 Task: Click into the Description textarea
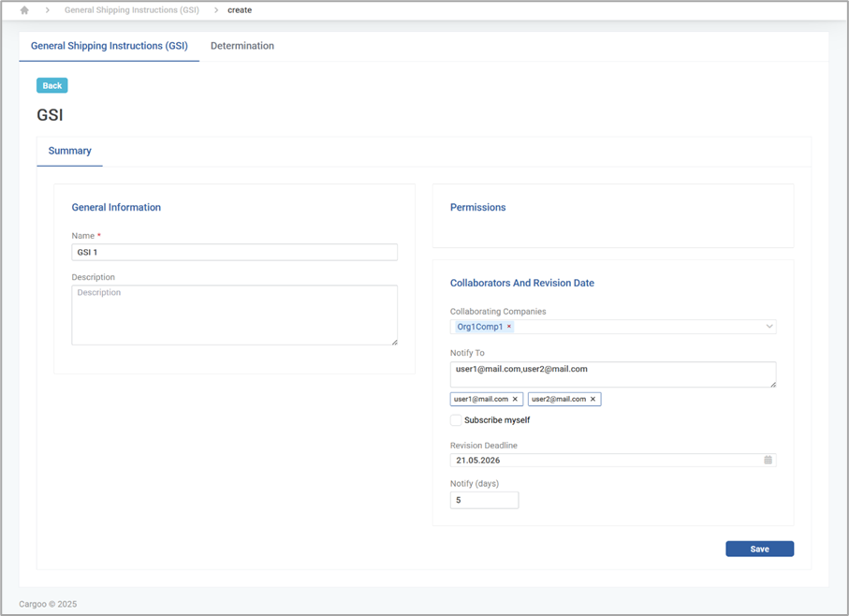coord(234,315)
